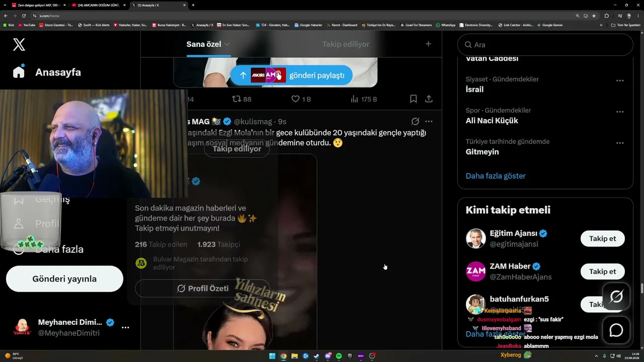Switch to the Takip ediliyor tab
Image resolution: width=644 pixels, height=362 pixels.
346,44
